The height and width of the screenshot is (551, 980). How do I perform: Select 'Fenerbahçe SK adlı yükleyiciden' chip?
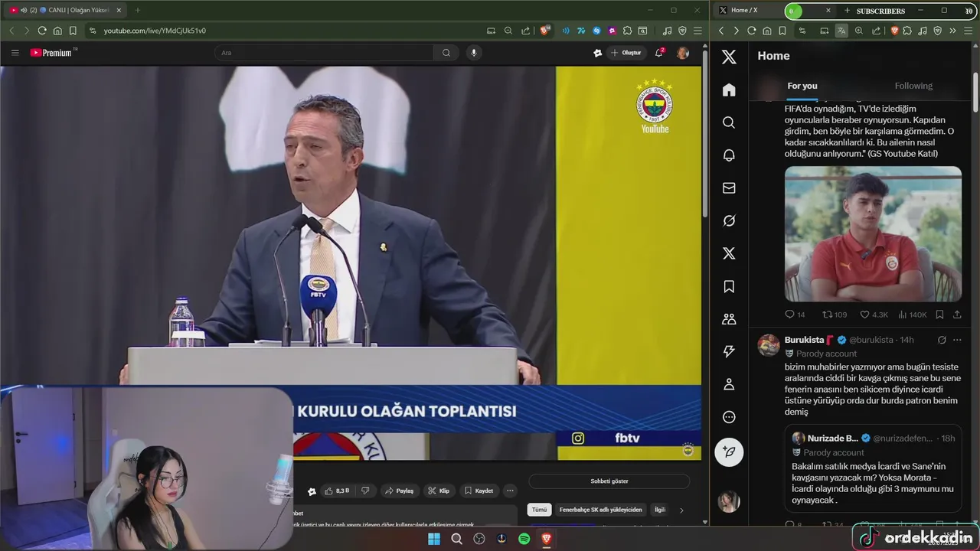601,510
